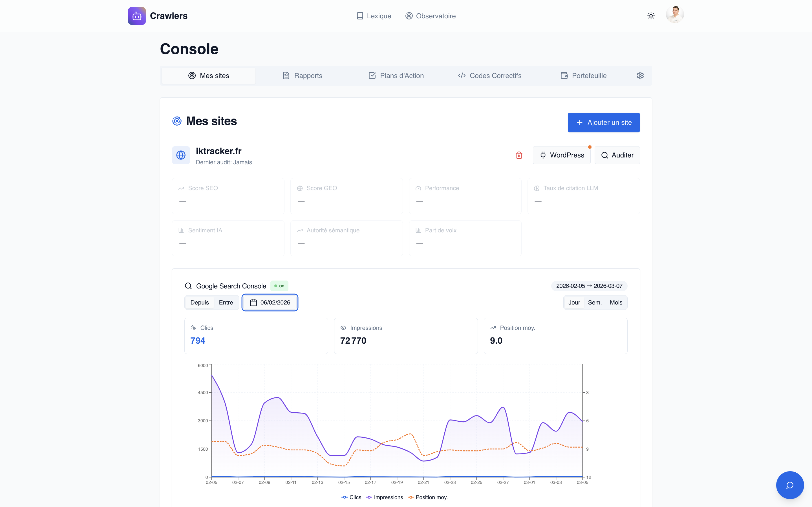Toggle light/dark theme with the sun icon

(x=651, y=15)
